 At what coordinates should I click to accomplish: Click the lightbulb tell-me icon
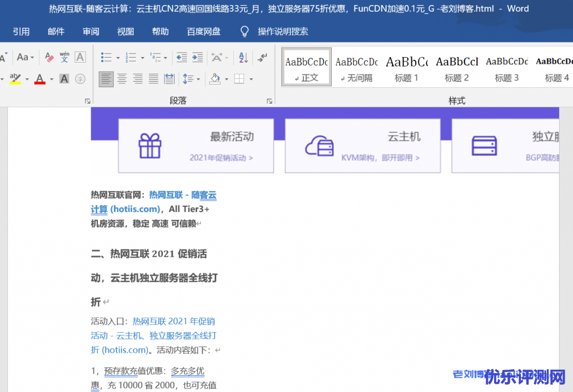[244, 31]
